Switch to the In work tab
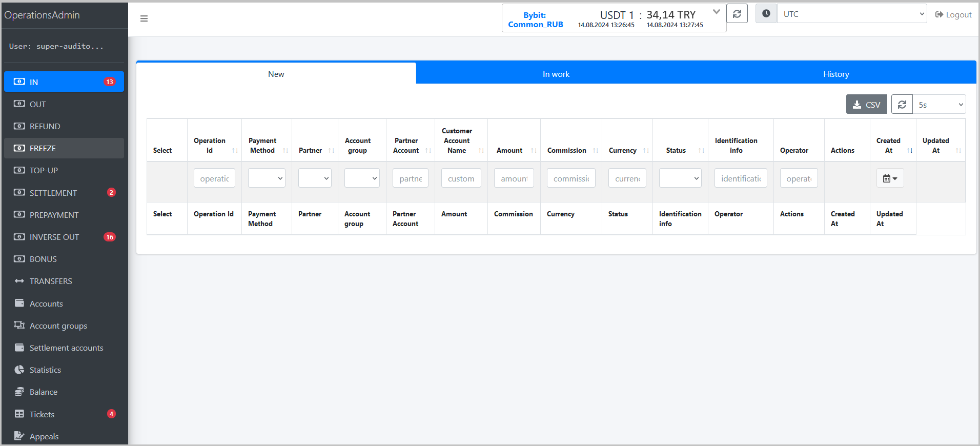This screenshot has width=980, height=446. (556, 74)
